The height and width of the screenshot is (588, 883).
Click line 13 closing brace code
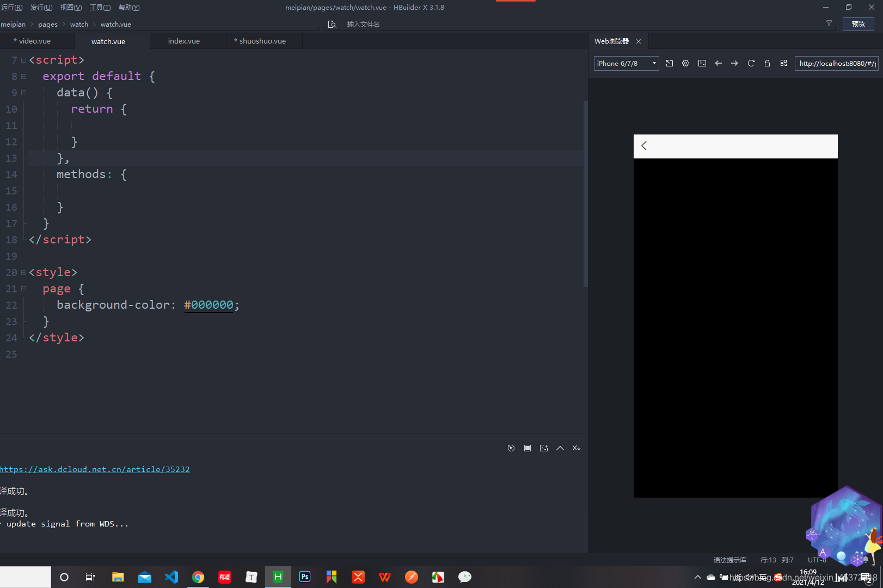pos(63,158)
